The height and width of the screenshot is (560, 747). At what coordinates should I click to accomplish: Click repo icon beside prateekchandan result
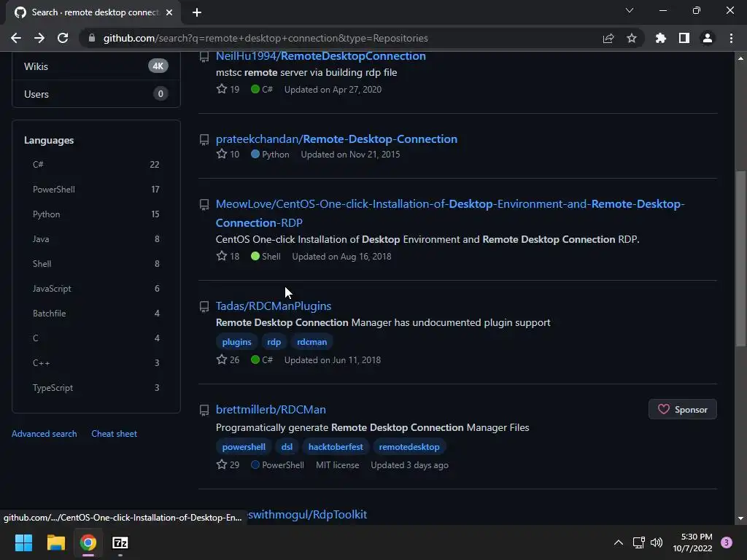click(x=204, y=139)
